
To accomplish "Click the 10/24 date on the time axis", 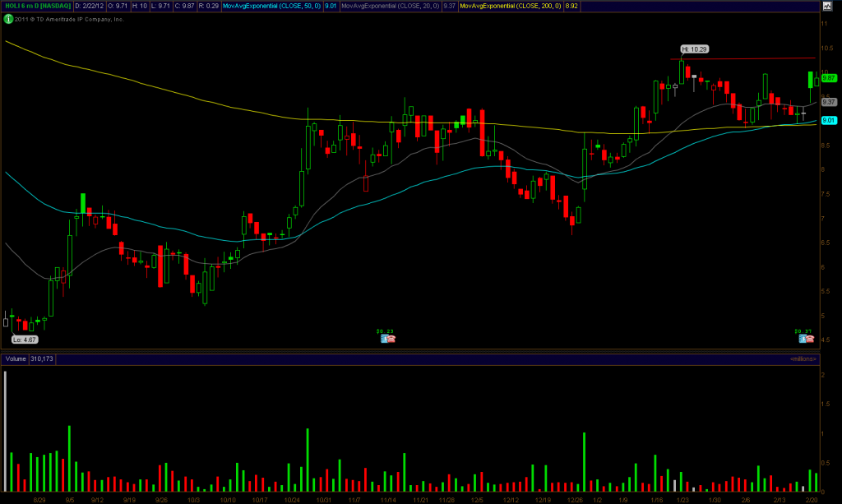I will pyautogui.click(x=292, y=500).
